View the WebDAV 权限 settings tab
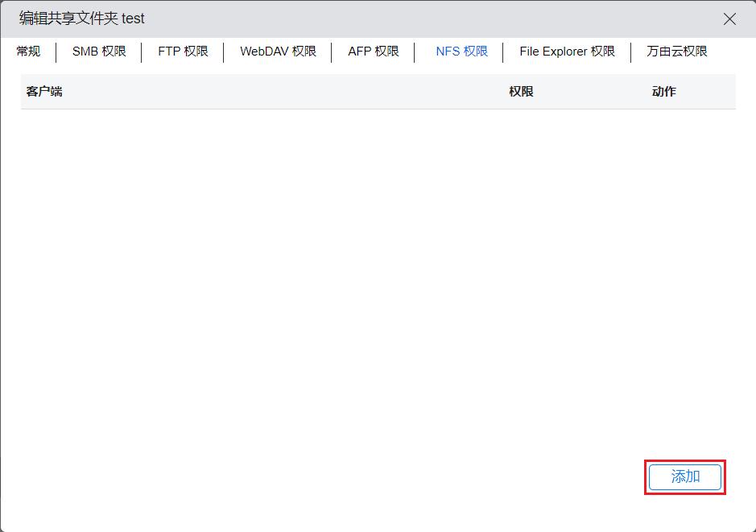Screen dimensions: 756x532 [277, 52]
